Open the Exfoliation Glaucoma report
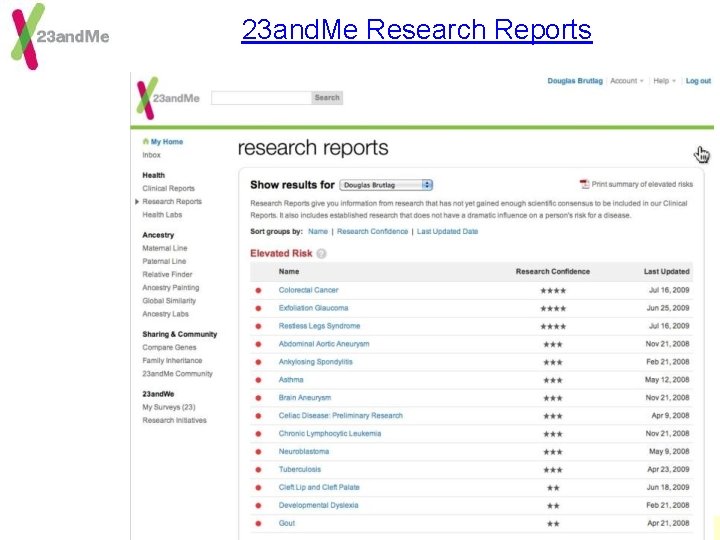The width and height of the screenshot is (720, 540). pos(313,308)
